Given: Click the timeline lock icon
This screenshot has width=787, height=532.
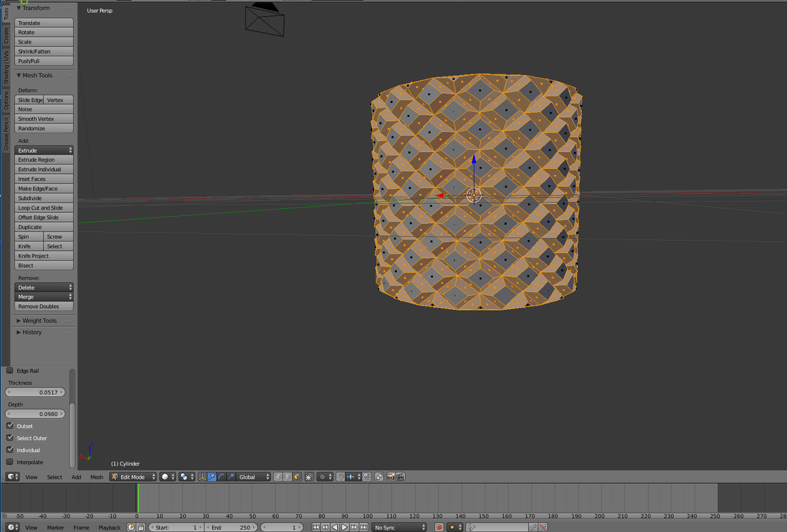Looking at the screenshot, I should [140, 527].
